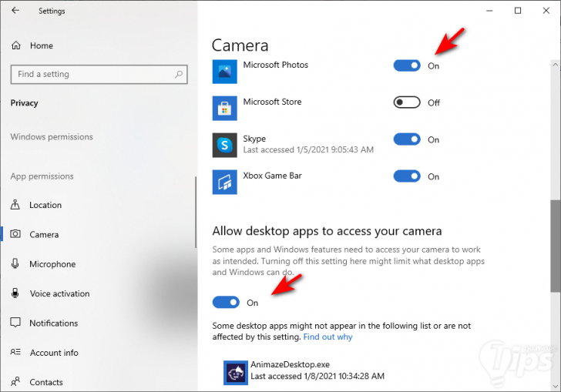
Task: Click the search magnifier icon
Action: (x=179, y=74)
